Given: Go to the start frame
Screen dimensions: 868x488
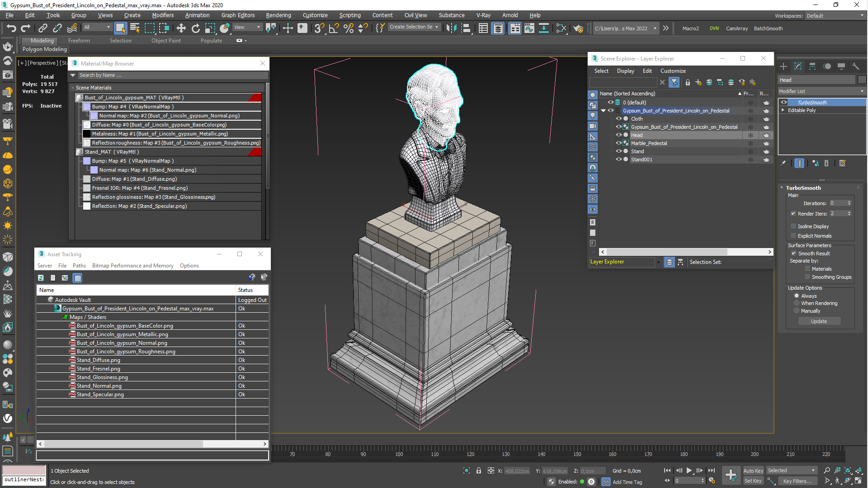Looking at the screenshot, I should (x=667, y=471).
